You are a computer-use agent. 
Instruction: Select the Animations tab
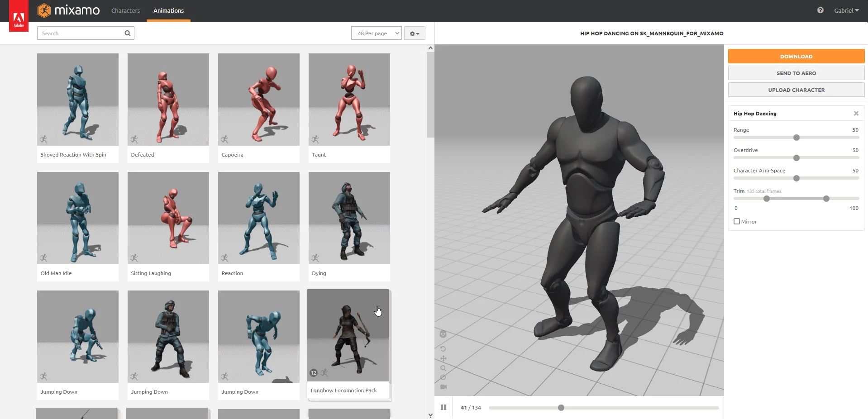(168, 10)
